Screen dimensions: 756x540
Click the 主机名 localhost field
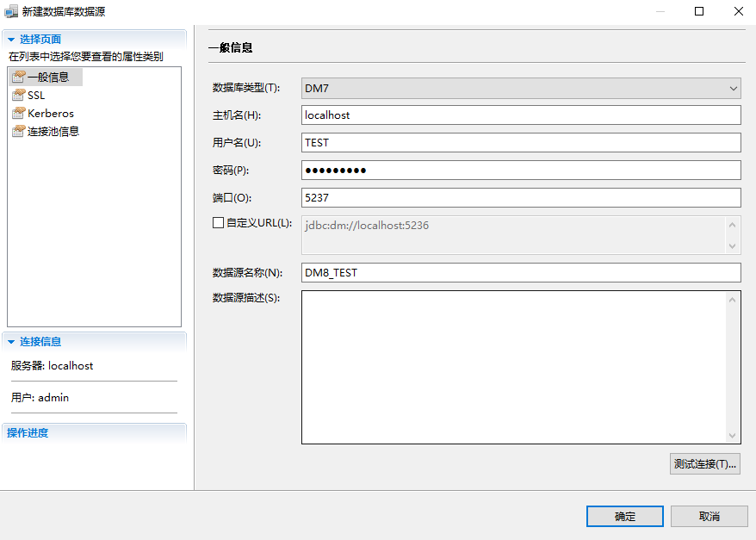[x=521, y=115]
